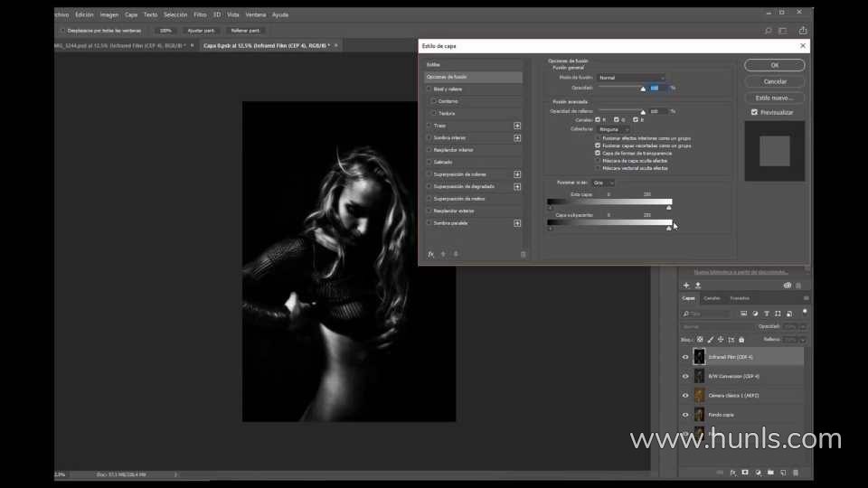
Task: Open the Filtro menu
Action: coord(200,14)
